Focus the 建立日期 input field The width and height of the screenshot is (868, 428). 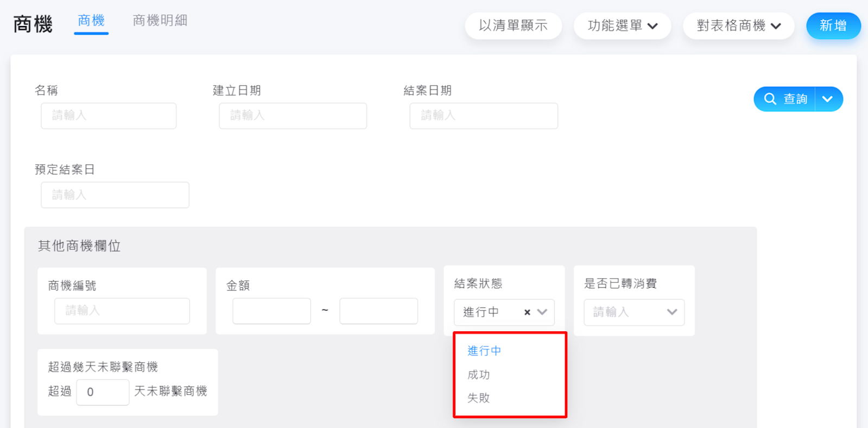tap(293, 116)
